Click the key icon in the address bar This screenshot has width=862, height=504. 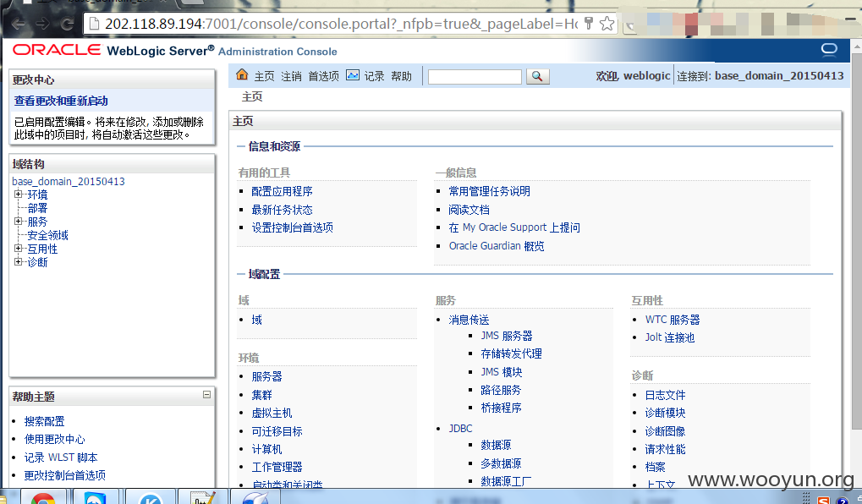tap(589, 23)
